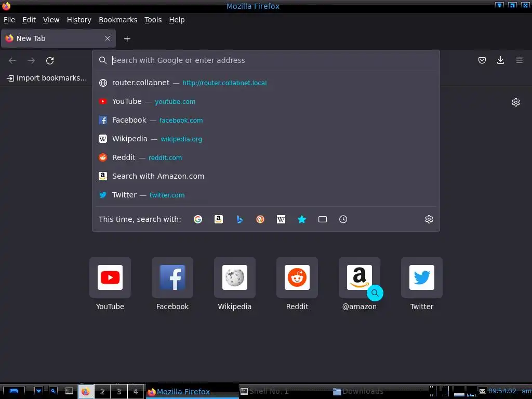Reload the current page

[x=50, y=60]
